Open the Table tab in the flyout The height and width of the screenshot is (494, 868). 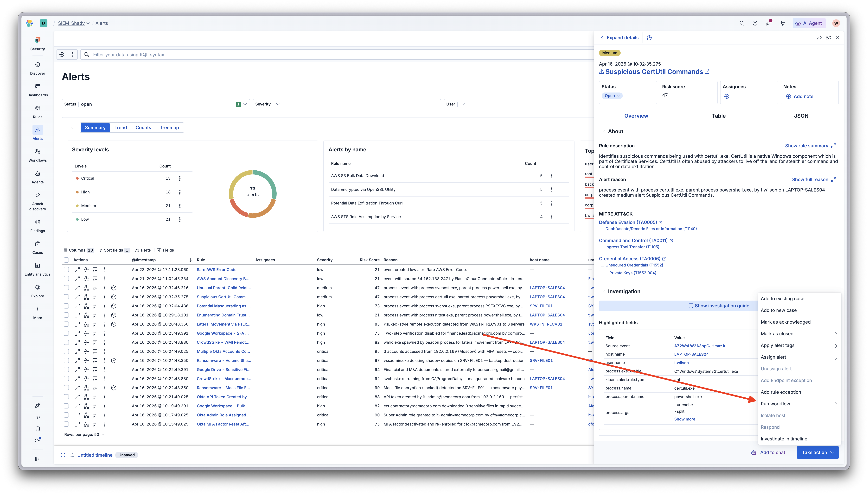click(x=718, y=116)
